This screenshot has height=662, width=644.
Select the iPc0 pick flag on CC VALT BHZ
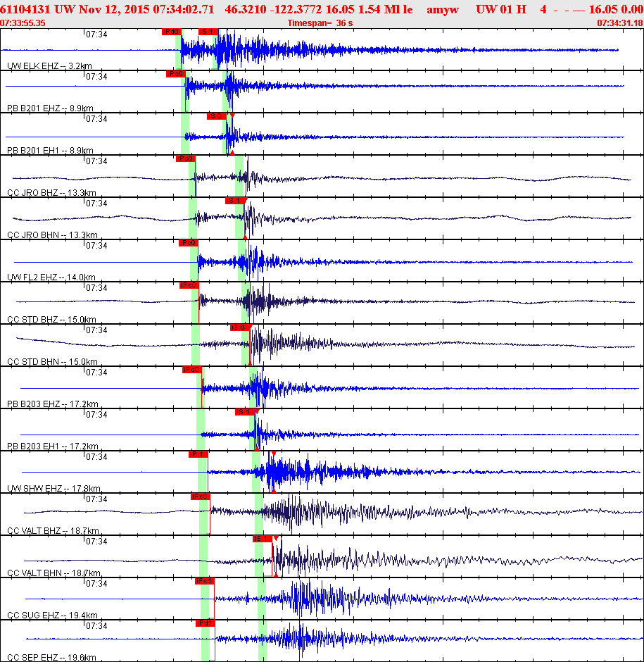[x=200, y=496]
